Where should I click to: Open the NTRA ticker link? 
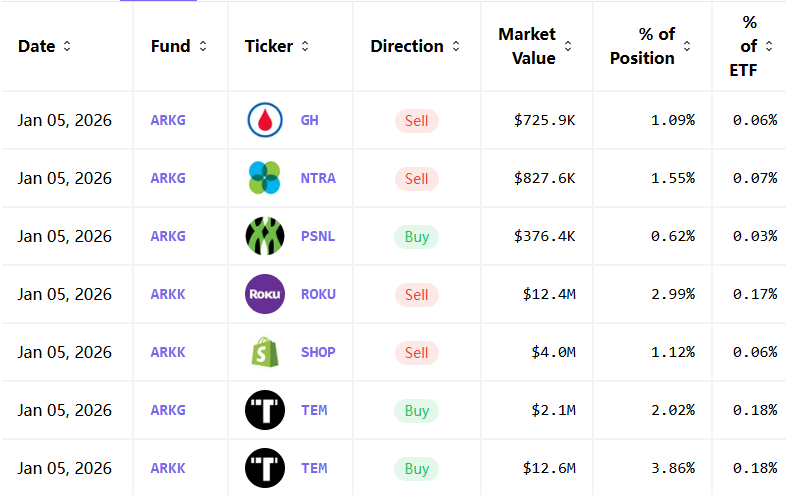coord(318,179)
